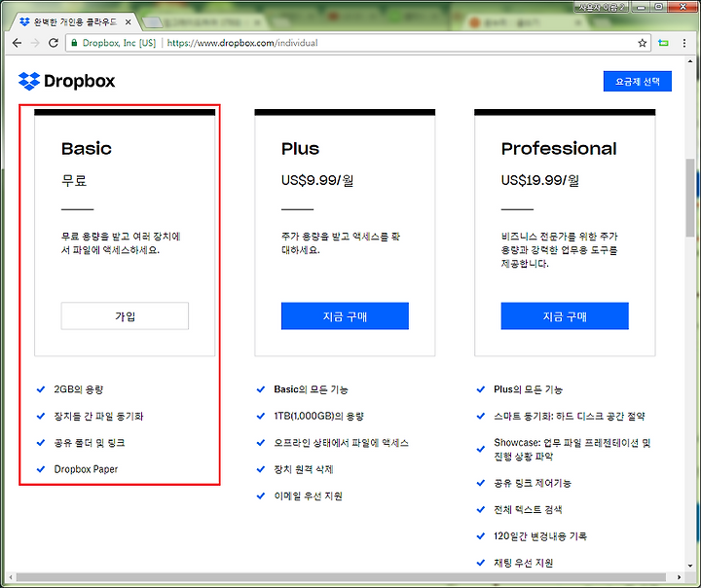Click checkmark beside Plus의 모든 기능
This screenshot has width=701, height=588.
(x=481, y=389)
